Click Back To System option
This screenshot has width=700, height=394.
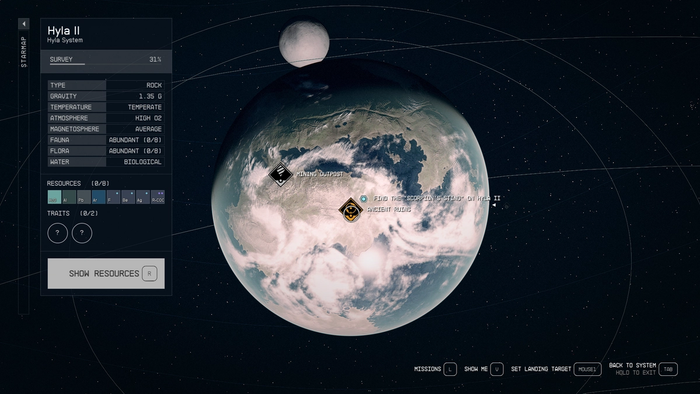pyautogui.click(x=633, y=365)
